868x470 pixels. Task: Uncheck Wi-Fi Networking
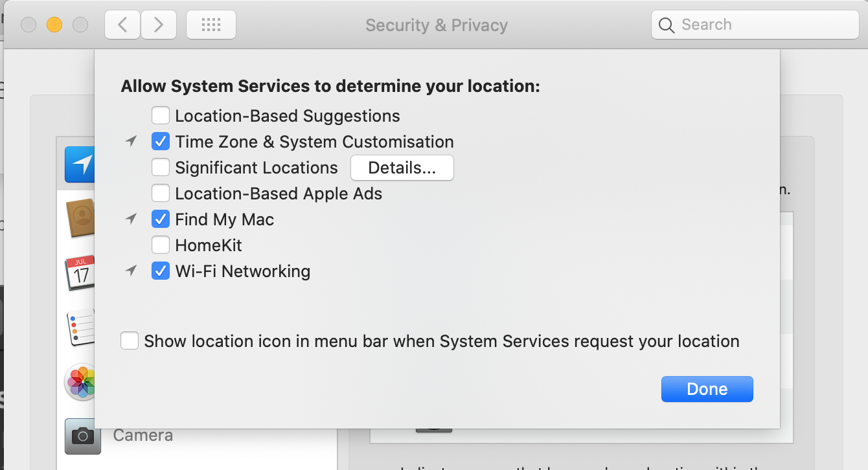coord(161,271)
